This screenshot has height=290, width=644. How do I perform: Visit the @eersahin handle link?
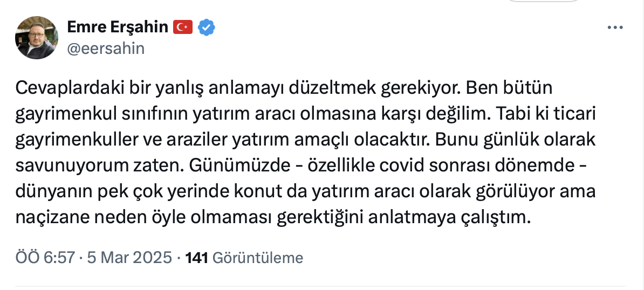[106, 49]
